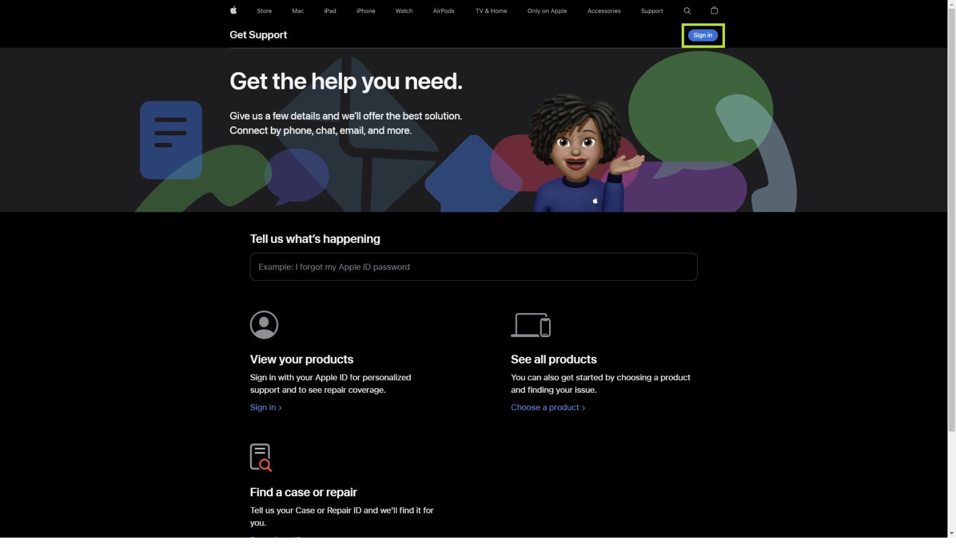This screenshot has height=560, width=956.
Task: Click the 'Get the help you need.' headline
Action: click(x=346, y=81)
